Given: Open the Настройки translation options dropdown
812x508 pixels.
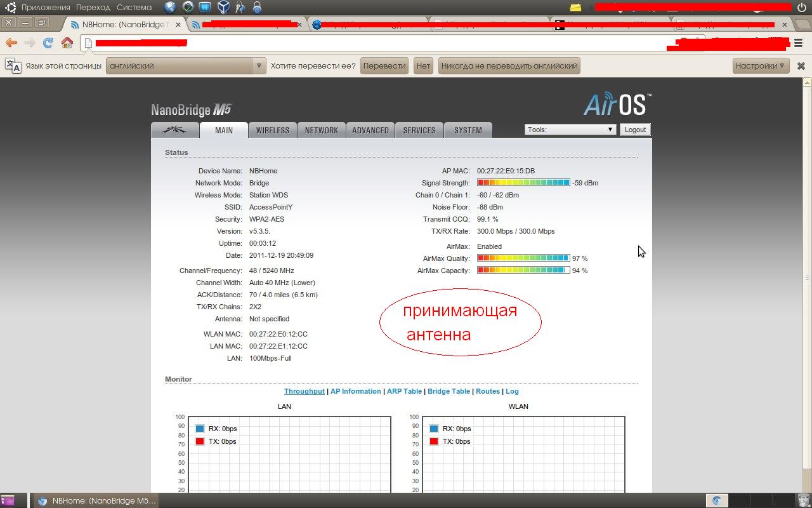Looking at the screenshot, I should [x=761, y=65].
